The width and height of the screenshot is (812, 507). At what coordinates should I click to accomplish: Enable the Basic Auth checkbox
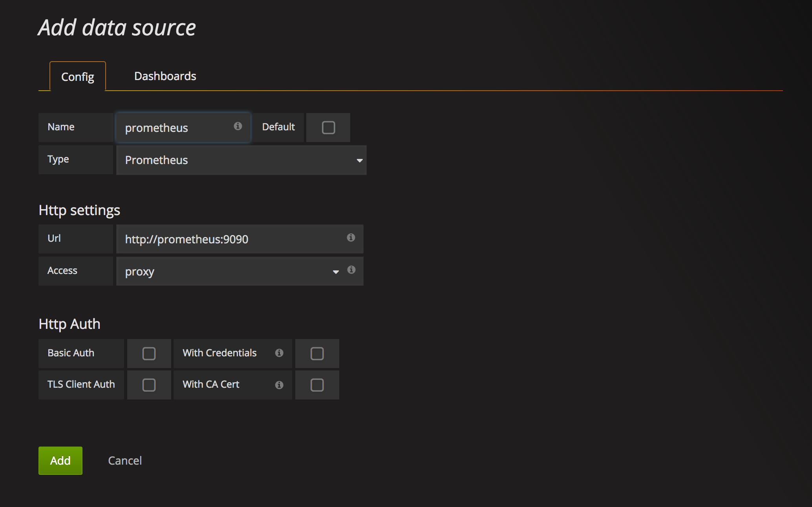149,354
